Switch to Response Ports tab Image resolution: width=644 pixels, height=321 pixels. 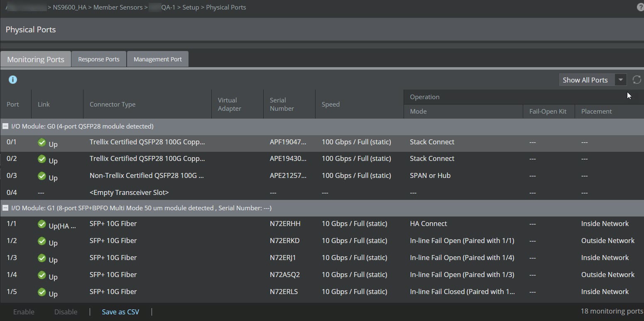pyautogui.click(x=99, y=59)
